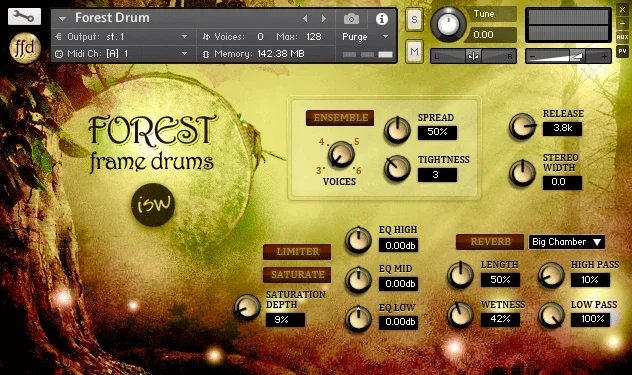
Task: Click the SATURATION DEPTH knob
Action: click(247, 307)
